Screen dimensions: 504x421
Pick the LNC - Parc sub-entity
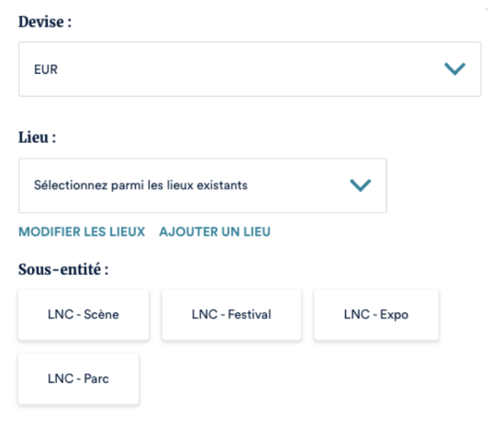tap(78, 378)
